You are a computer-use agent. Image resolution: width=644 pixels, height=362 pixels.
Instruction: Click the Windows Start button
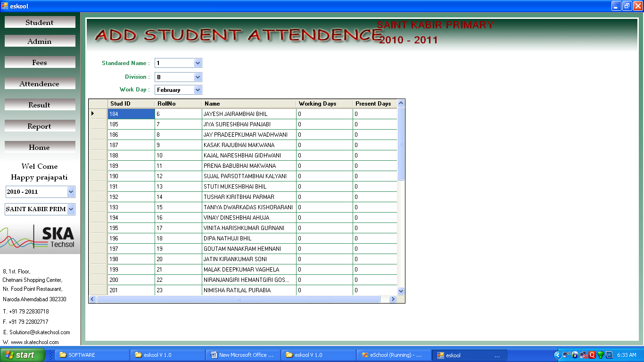coord(23,355)
